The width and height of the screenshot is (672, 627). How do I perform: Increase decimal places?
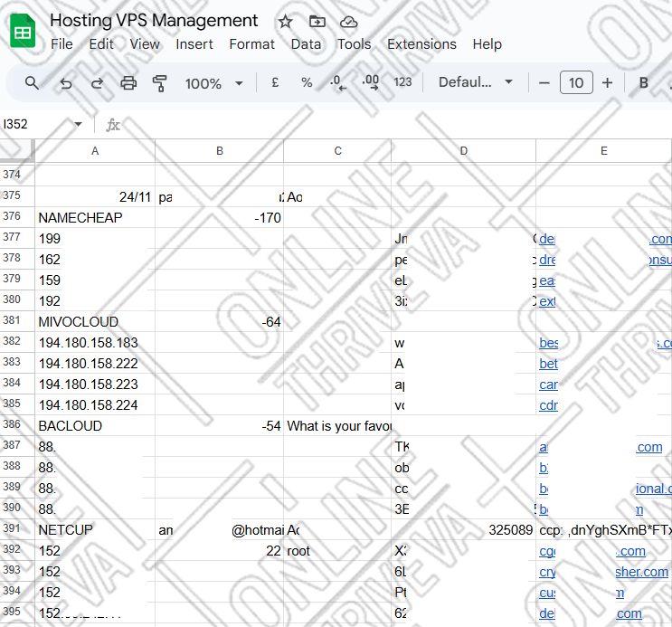[x=370, y=82]
